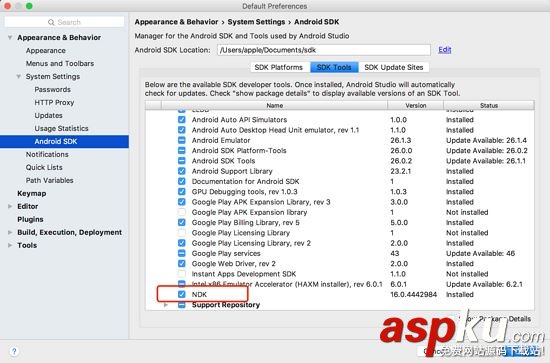Uncheck Google Play Billing Library, rev 5
The width and height of the screenshot is (550, 363).
point(181,223)
